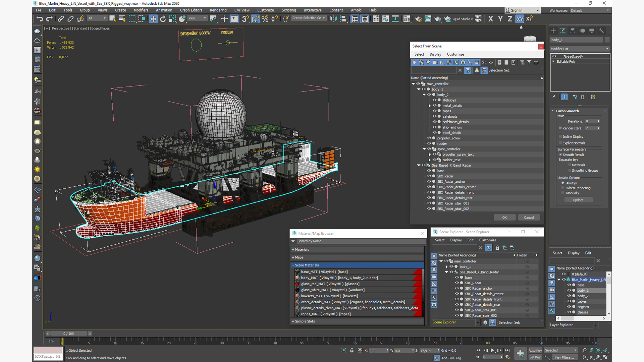This screenshot has width=644, height=362.
Task: Open Display menu in Scene Explorer window
Action: point(456,240)
